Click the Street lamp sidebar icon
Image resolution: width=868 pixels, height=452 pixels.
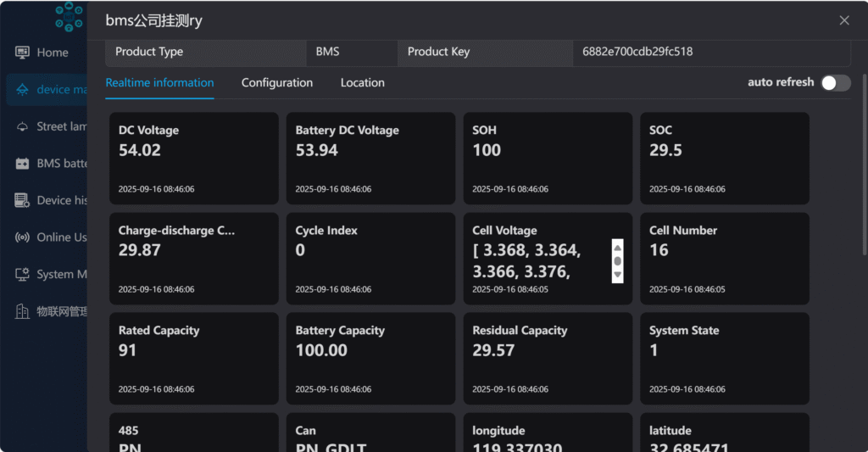23,126
